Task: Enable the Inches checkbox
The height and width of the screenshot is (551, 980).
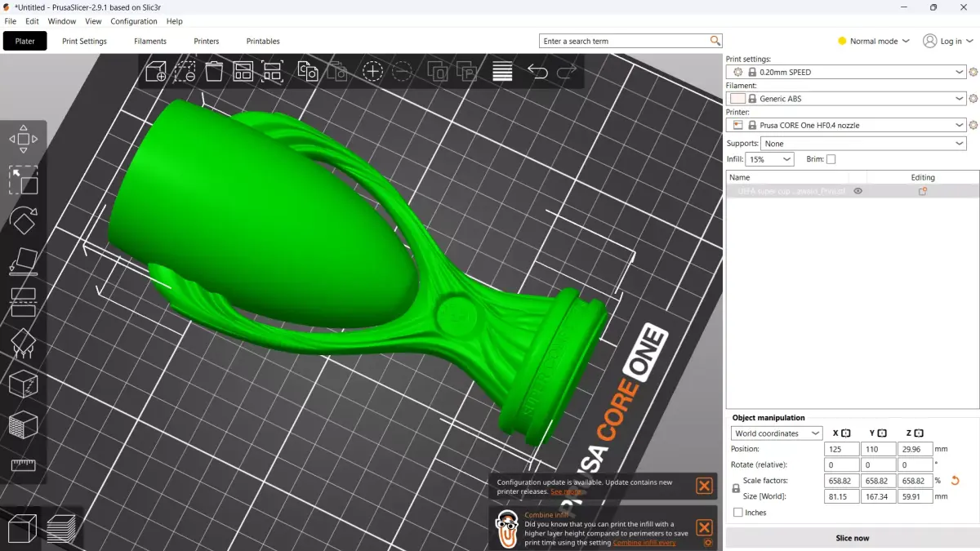Action: click(x=738, y=513)
